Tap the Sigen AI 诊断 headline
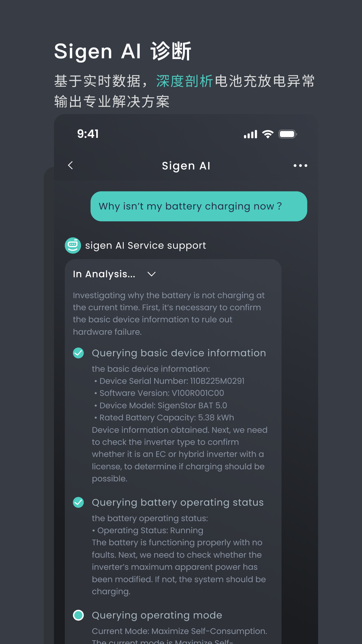 (x=123, y=51)
